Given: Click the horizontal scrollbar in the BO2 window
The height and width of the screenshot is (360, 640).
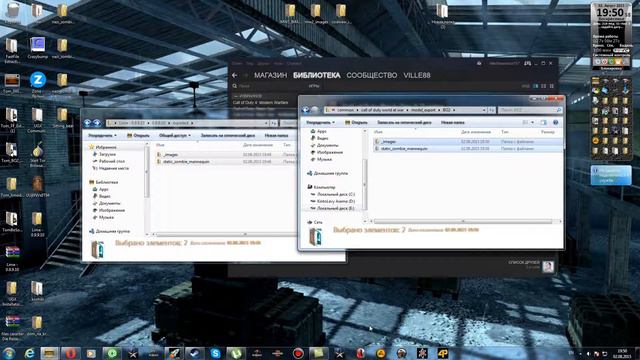Looking at the screenshot, I should pyautogui.click(x=463, y=221).
